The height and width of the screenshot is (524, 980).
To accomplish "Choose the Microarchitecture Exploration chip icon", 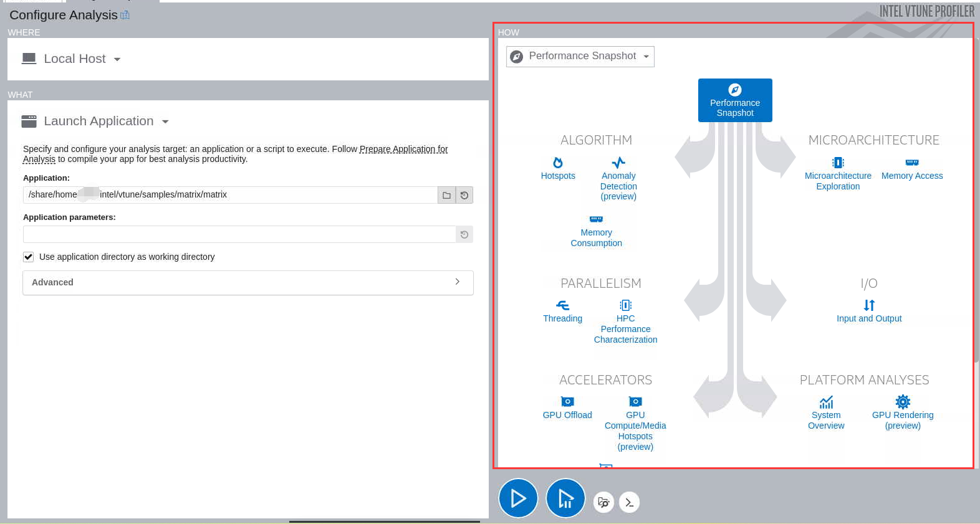I will point(838,163).
